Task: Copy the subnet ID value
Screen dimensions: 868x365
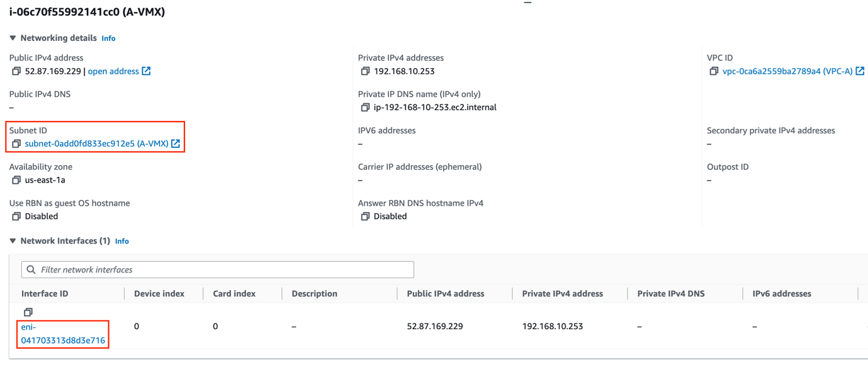Action: (16, 144)
